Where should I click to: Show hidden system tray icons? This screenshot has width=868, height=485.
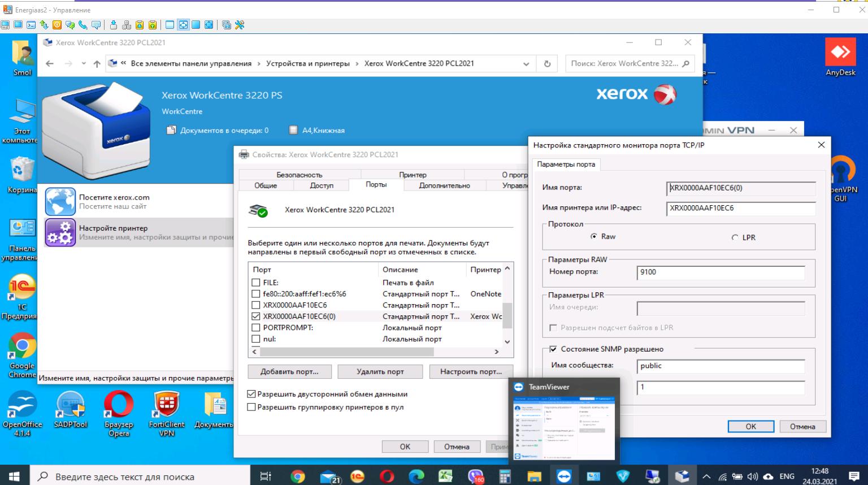(706, 477)
